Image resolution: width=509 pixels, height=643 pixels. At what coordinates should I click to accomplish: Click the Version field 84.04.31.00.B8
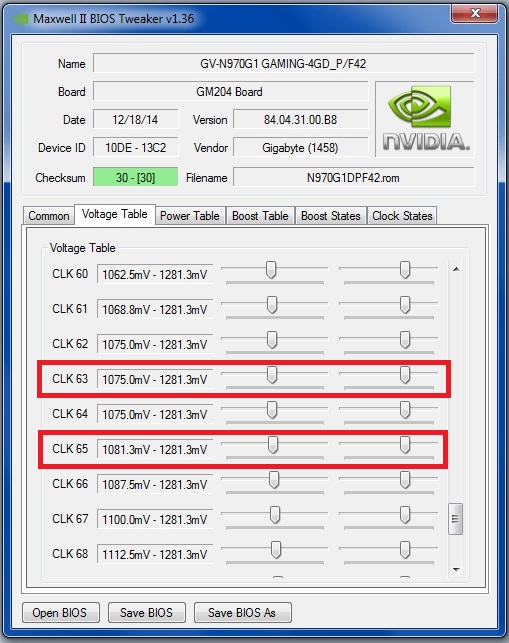tap(300, 120)
